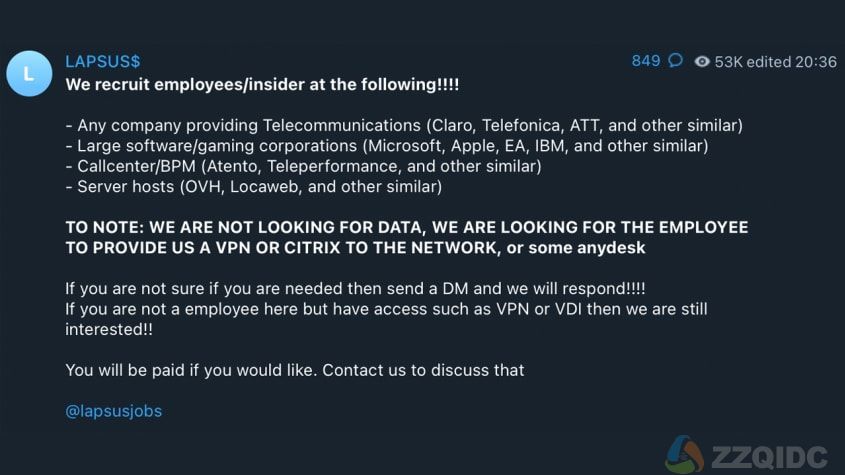Click the ZZQIDC watermark logo icon
845x475 pixels.
click(684, 454)
